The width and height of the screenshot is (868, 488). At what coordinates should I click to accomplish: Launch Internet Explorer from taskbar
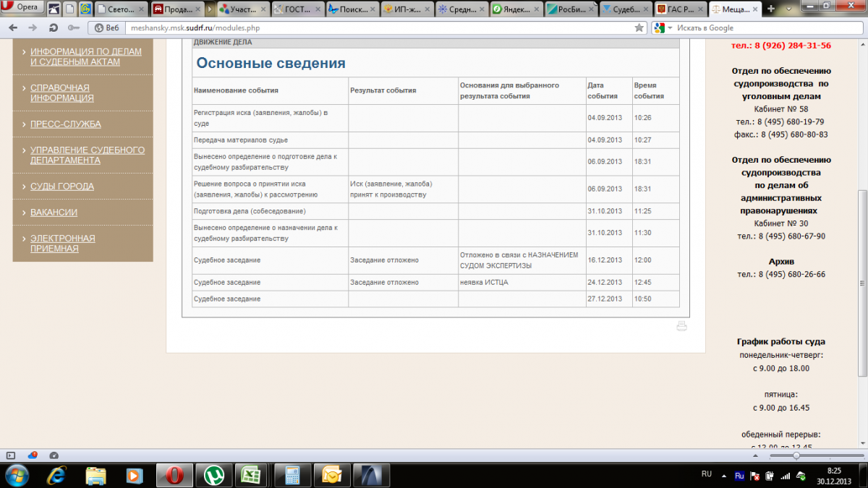coord(57,475)
